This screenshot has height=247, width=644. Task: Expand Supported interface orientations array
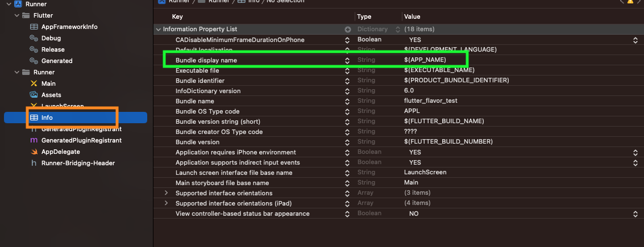[x=167, y=193]
